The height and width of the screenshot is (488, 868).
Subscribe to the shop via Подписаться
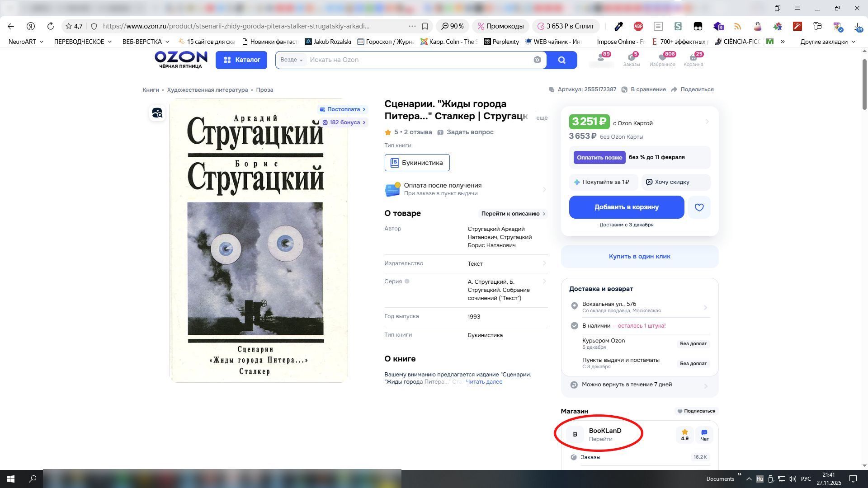coord(696,411)
